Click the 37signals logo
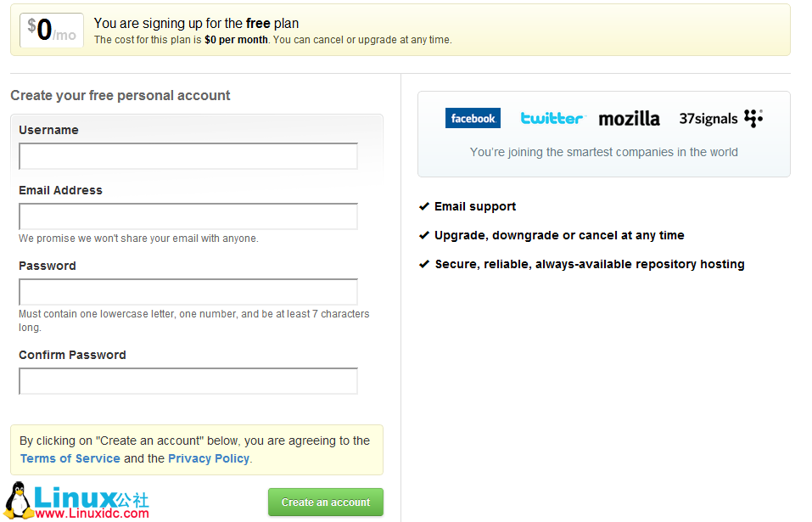The width and height of the screenshot is (812, 522). coord(721,118)
